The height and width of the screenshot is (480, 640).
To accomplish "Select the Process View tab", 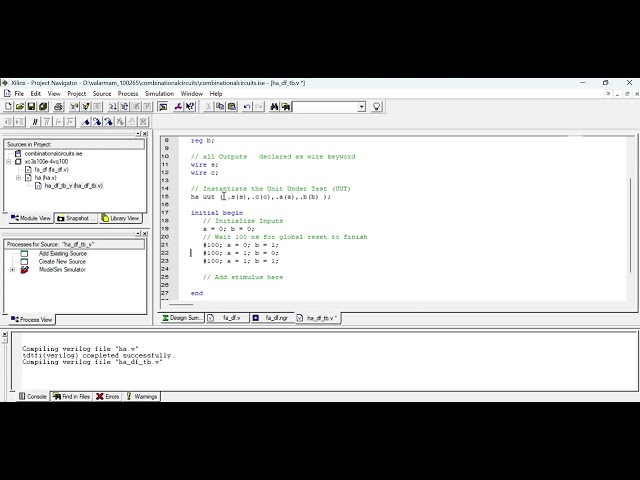I will click(32, 320).
